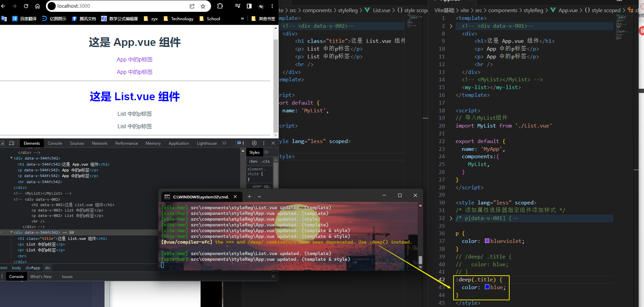The image size is (644, 307).
Task: Open media control icon in browser toolbar
Action: 238,6
